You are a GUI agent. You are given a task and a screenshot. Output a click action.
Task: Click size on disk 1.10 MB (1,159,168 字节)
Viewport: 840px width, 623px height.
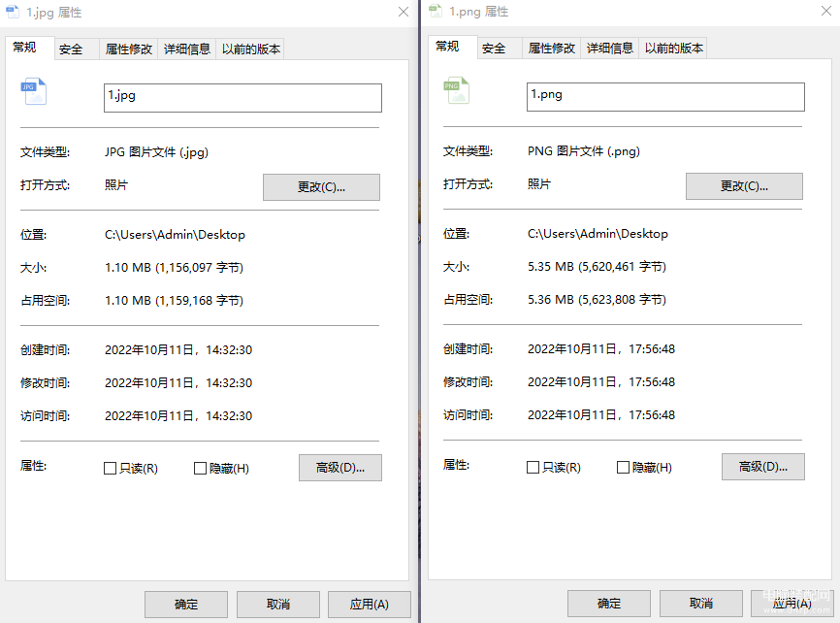pyautogui.click(x=174, y=301)
